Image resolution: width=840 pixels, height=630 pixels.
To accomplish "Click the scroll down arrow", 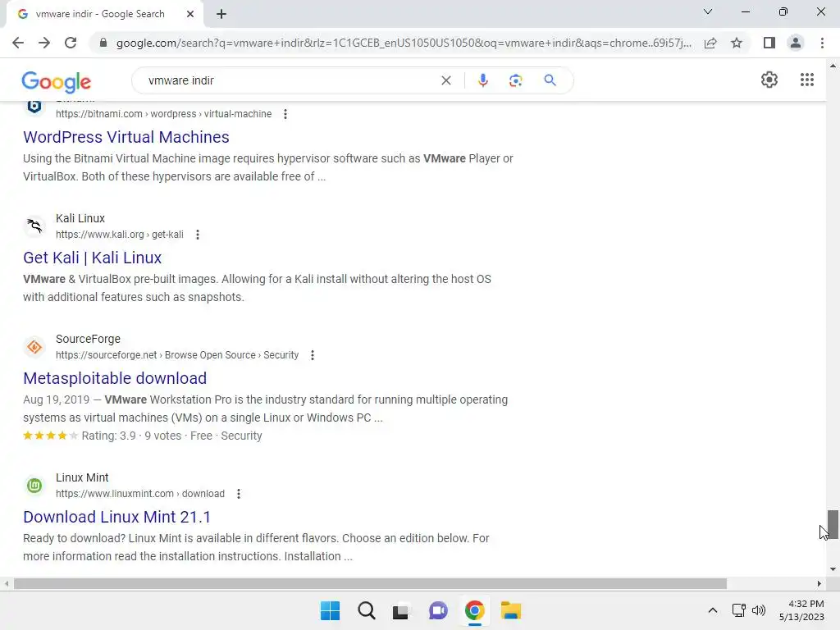I will (x=833, y=569).
